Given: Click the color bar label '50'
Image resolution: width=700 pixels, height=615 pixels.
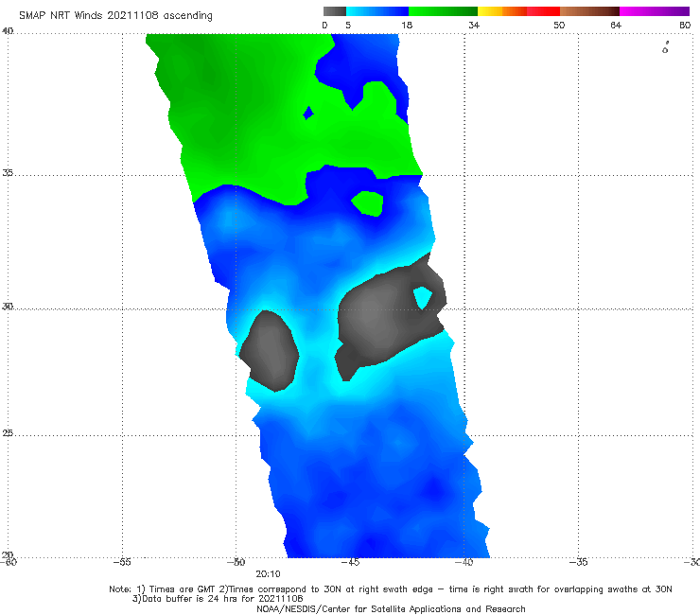Looking at the screenshot, I should 559,26.
